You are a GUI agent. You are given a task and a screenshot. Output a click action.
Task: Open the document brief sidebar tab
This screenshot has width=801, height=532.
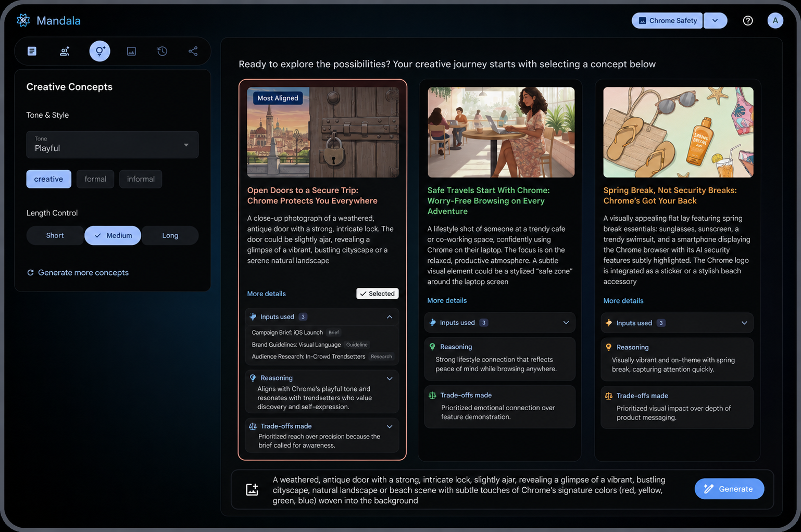pos(32,51)
